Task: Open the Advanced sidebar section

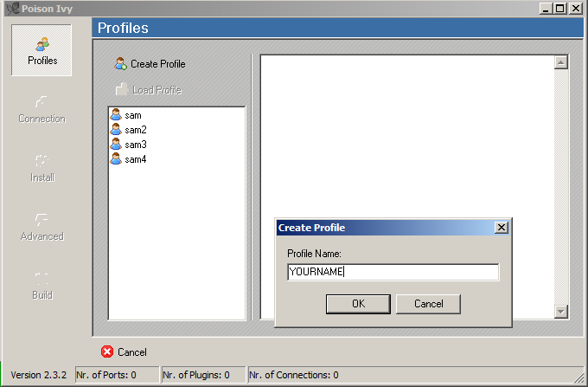Action: point(42,227)
